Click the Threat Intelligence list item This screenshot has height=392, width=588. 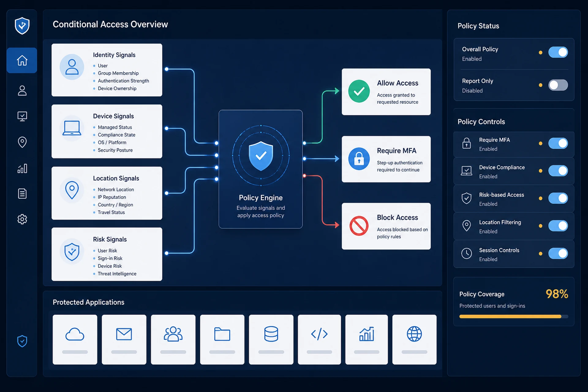point(117,274)
